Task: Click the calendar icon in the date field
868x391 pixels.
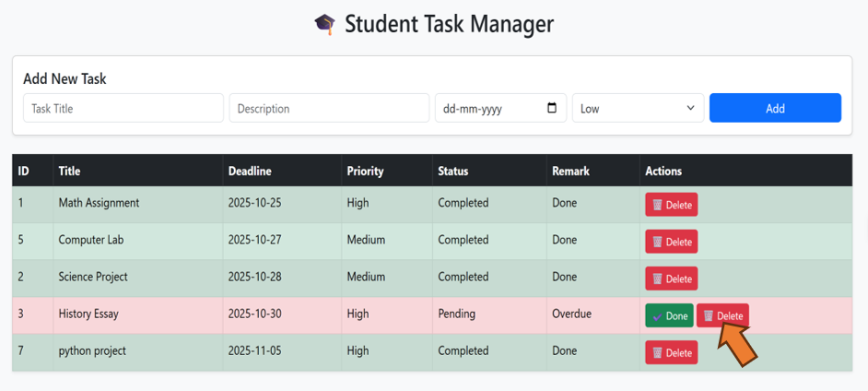Action: tap(551, 108)
